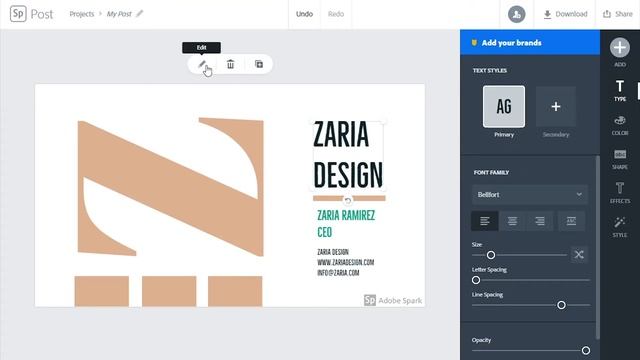Select the ZARIA RAMIREZ name text

(346, 216)
